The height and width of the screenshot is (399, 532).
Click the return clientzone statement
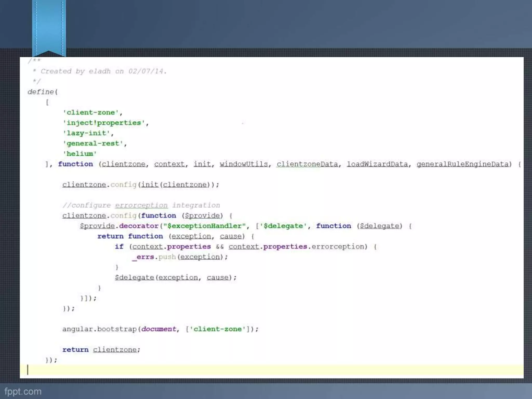[101, 350]
